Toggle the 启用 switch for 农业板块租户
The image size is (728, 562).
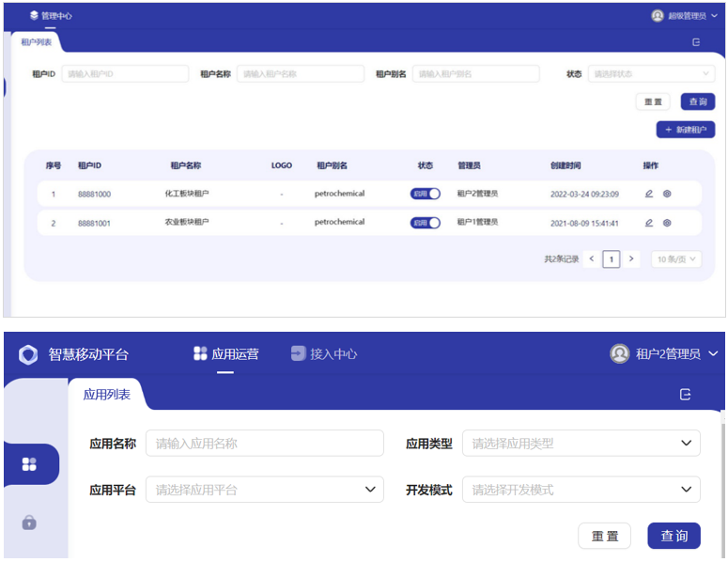(425, 223)
